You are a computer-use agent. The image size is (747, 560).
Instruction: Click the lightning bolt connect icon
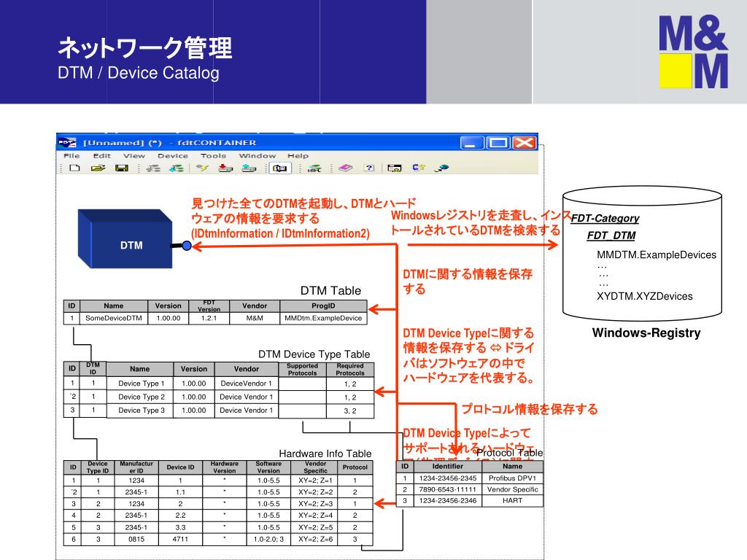203,168
